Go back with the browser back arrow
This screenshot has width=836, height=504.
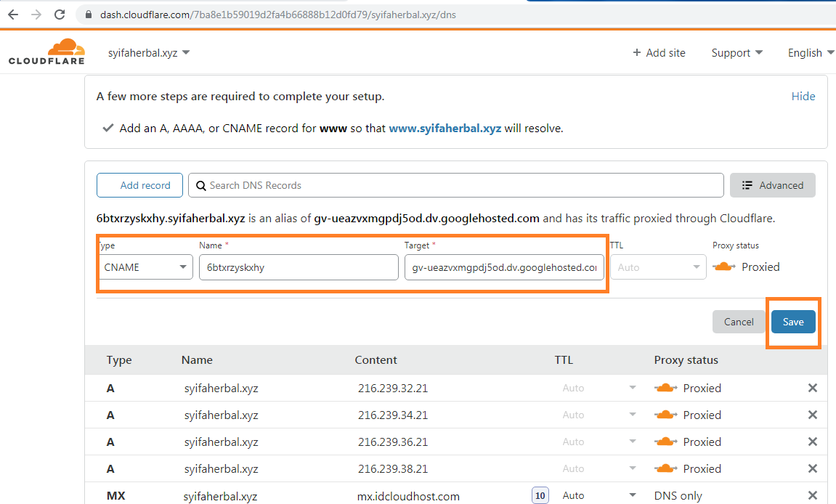point(13,15)
